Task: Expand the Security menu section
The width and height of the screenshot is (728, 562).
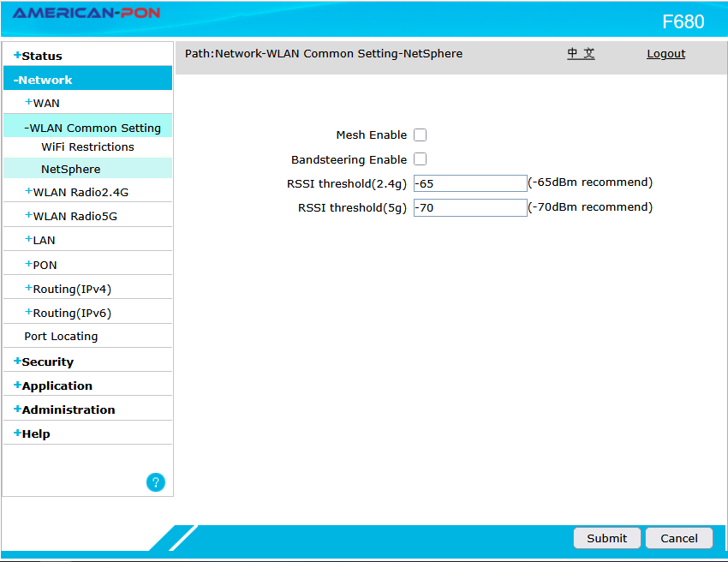Action: [47, 362]
